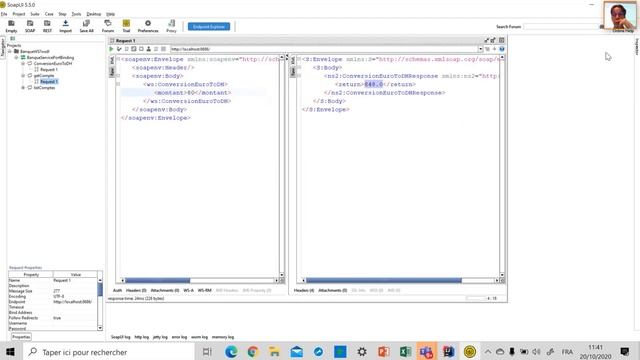This screenshot has width=640, height=360.
Task: Open the http log tab
Action: (142, 337)
